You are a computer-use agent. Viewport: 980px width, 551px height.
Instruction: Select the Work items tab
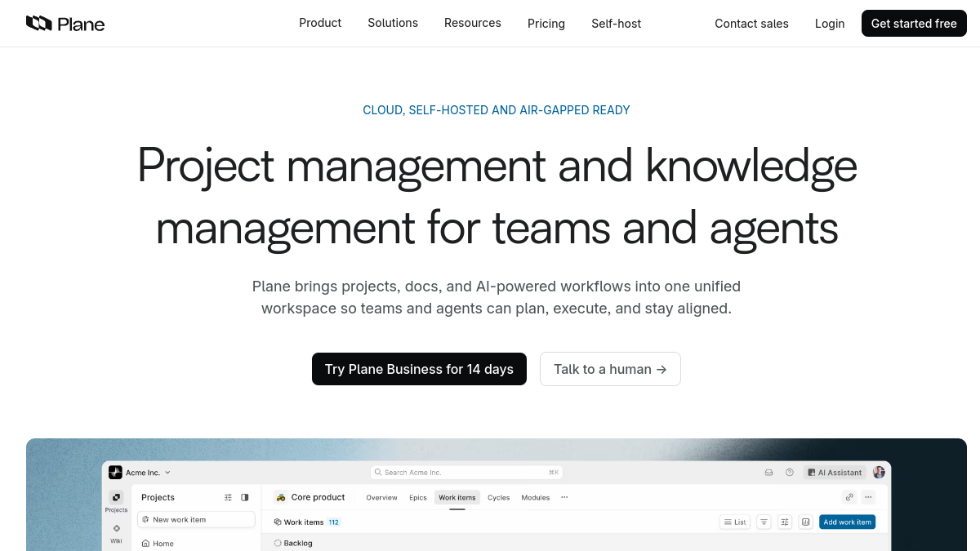(457, 498)
